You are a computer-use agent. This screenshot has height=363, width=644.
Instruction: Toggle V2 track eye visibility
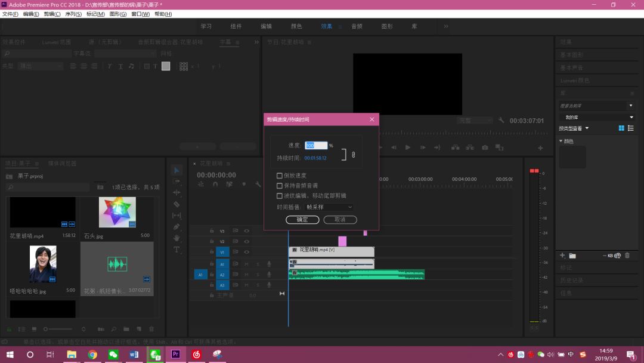pos(246,241)
